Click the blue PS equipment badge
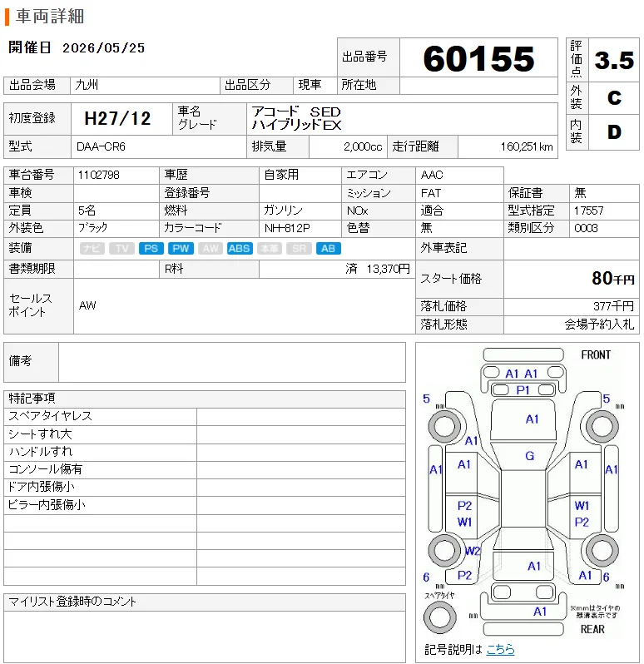Image resolution: width=644 pixels, height=664 pixels. point(151,249)
